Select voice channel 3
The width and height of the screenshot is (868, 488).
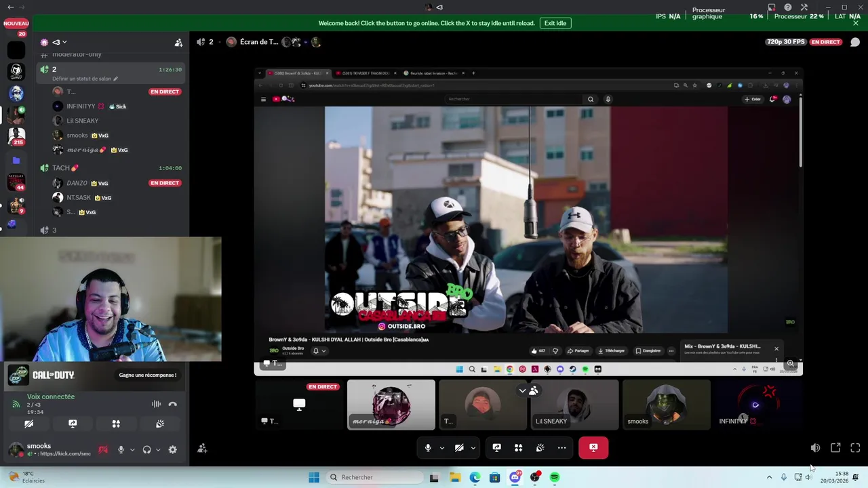tap(111, 230)
